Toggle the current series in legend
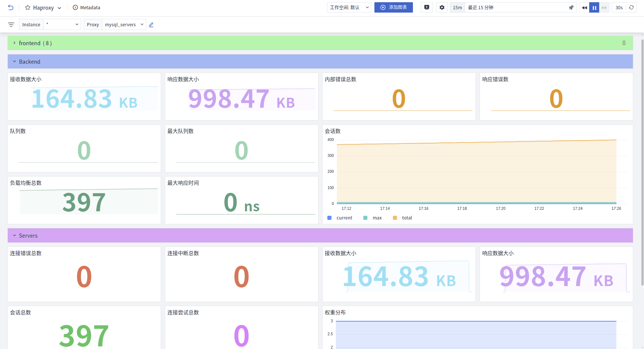Screen dimensions: 644x349 [x=340, y=218]
